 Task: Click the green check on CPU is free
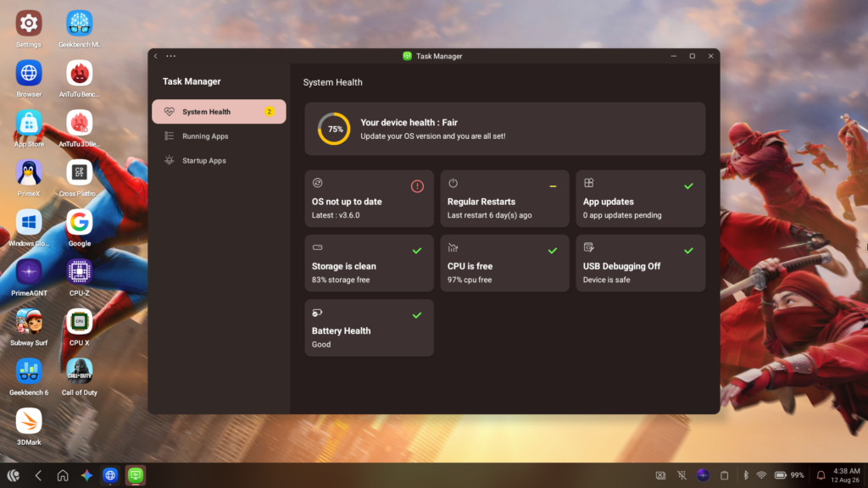[553, 251]
